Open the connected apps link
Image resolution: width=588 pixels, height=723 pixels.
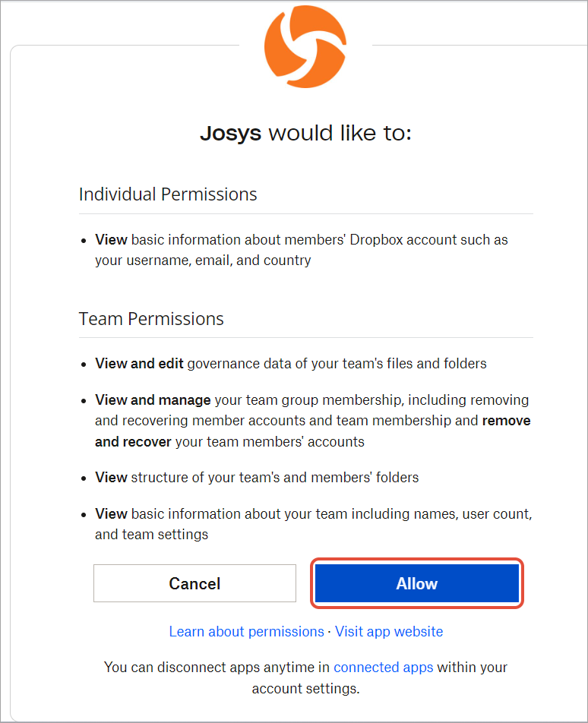(383, 667)
